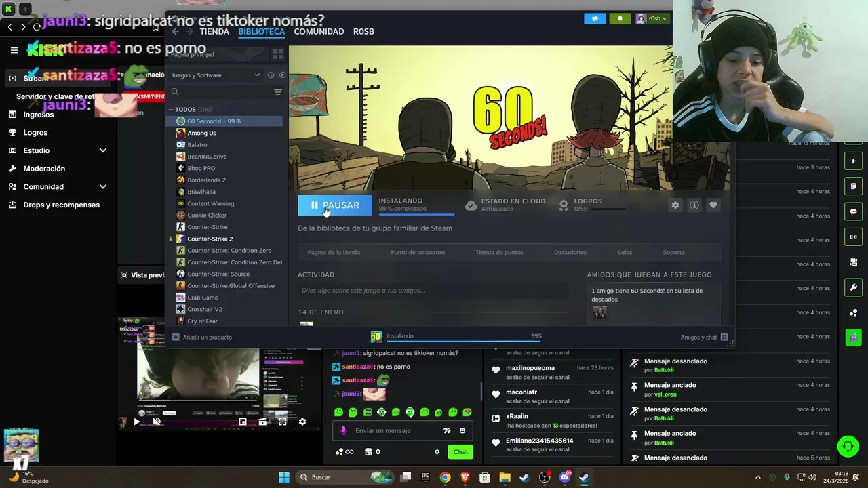Sort library by recent activity clock icon

click(271, 75)
